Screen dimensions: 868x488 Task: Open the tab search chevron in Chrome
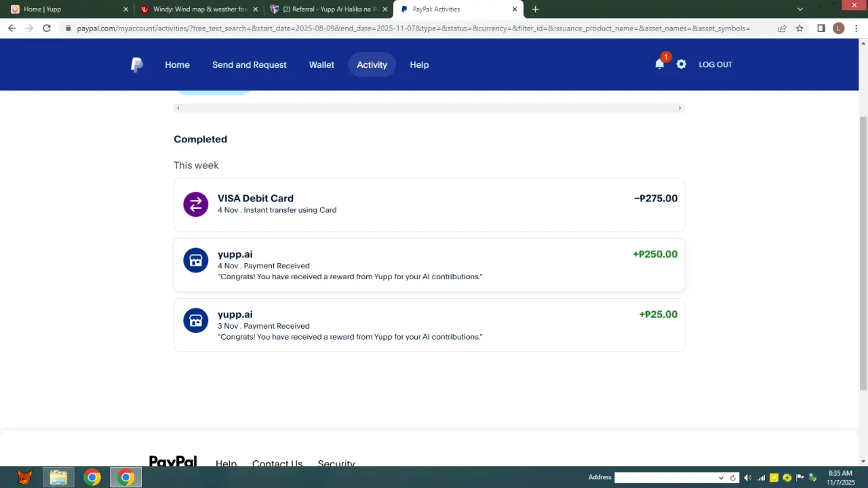(800, 9)
